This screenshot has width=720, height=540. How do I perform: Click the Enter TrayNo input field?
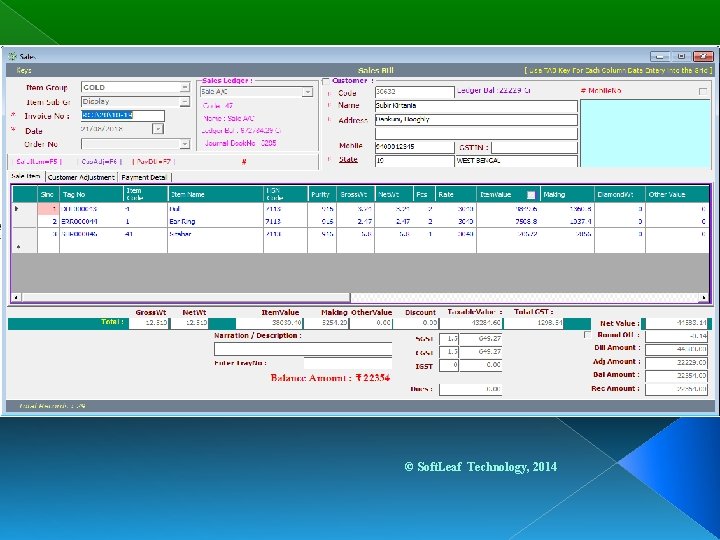pos(348,363)
